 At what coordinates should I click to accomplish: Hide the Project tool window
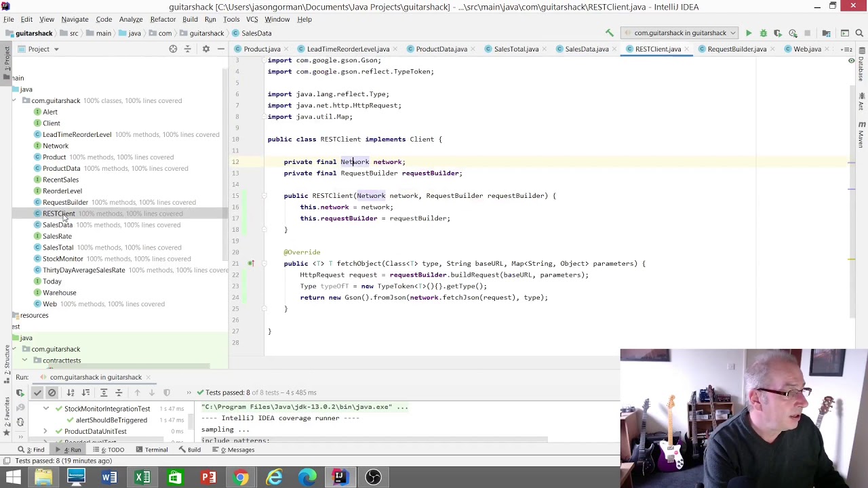pyautogui.click(x=221, y=49)
